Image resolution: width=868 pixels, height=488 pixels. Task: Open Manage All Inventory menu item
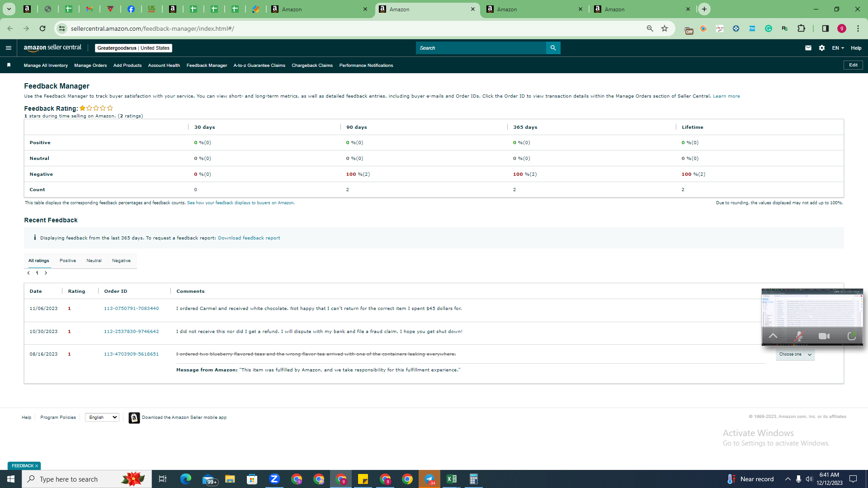point(46,66)
